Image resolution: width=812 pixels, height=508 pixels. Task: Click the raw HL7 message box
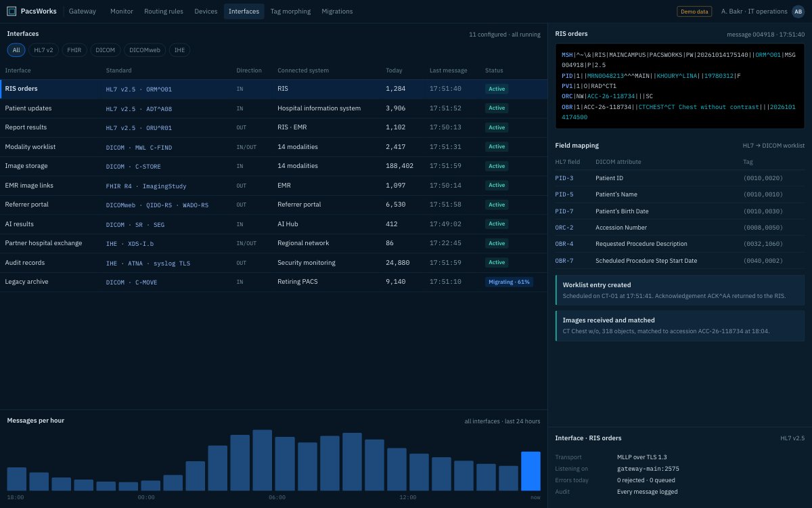point(680,85)
